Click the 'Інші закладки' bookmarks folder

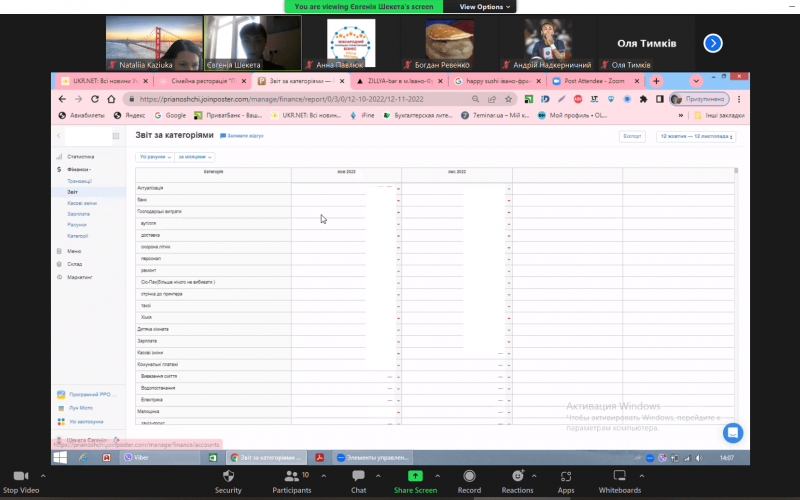pyautogui.click(x=719, y=116)
